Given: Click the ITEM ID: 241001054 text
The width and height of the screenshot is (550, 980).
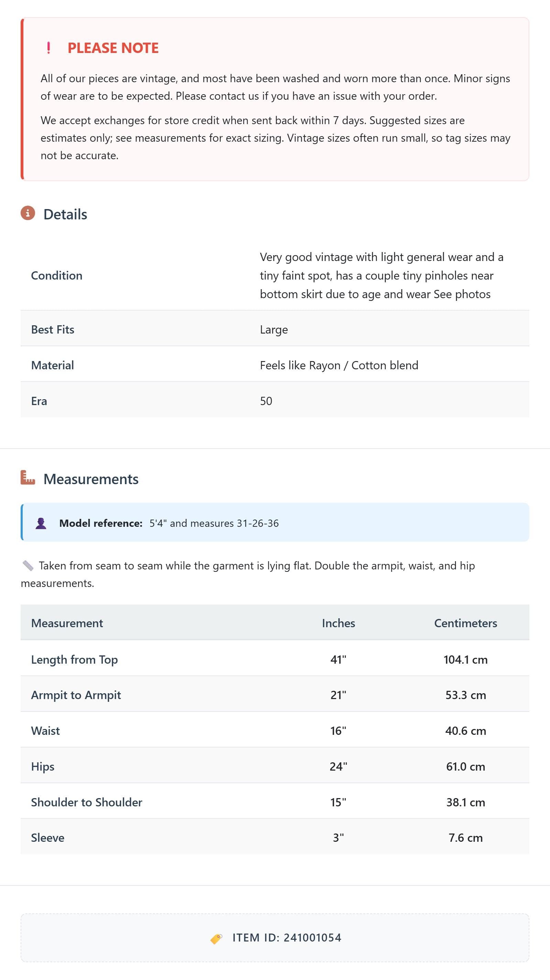Looking at the screenshot, I should click(287, 938).
